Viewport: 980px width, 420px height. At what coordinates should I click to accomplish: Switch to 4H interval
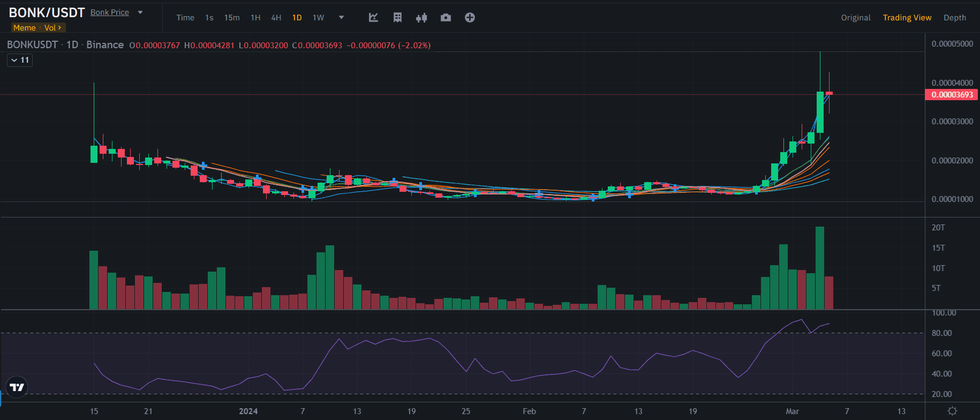click(276, 18)
